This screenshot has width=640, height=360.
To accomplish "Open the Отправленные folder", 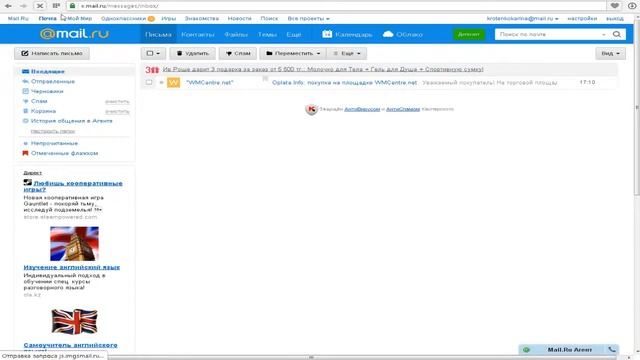I will pos(53,81).
